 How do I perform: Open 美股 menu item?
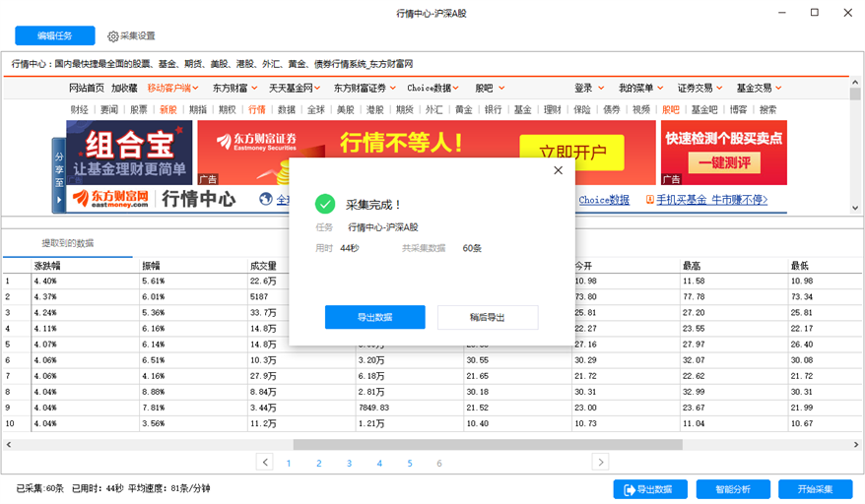pos(346,109)
